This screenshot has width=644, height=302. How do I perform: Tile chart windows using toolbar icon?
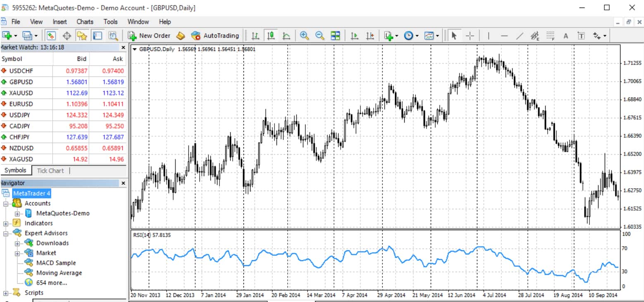click(x=335, y=36)
